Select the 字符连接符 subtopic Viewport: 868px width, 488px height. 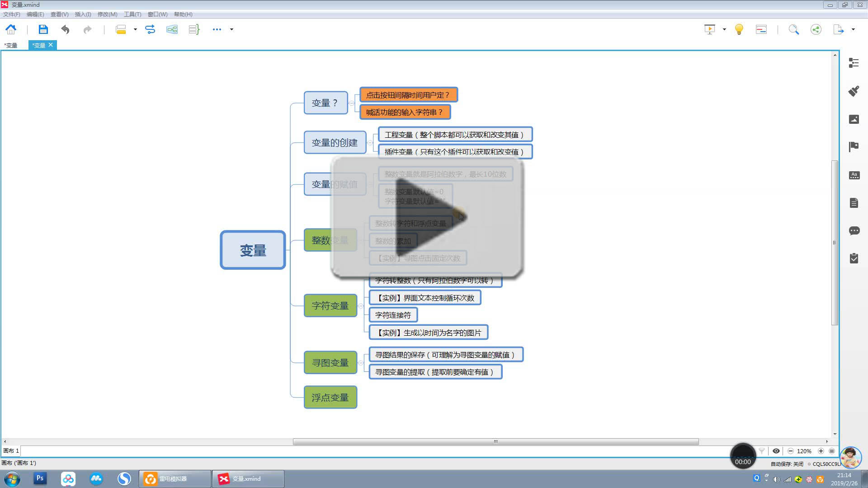(393, 315)
